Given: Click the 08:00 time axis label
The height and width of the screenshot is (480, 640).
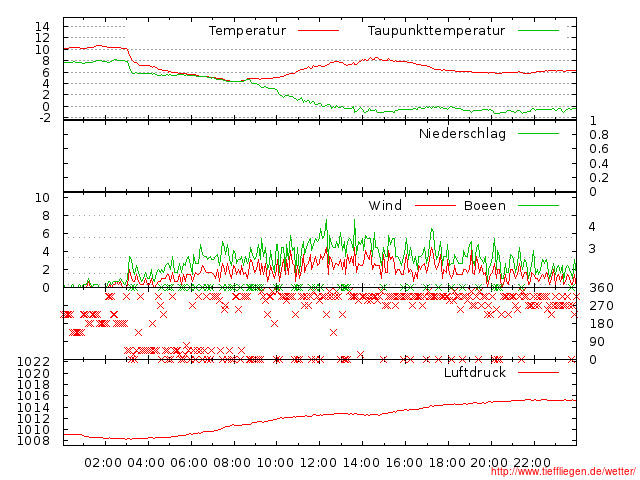Looking at the screenshot, I should click(232, 463).
